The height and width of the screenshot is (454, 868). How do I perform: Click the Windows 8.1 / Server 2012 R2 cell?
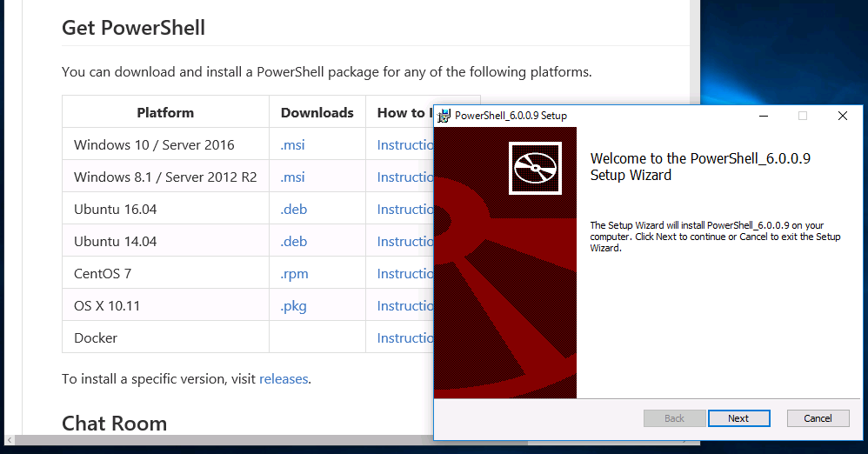[x=165, y=177]
